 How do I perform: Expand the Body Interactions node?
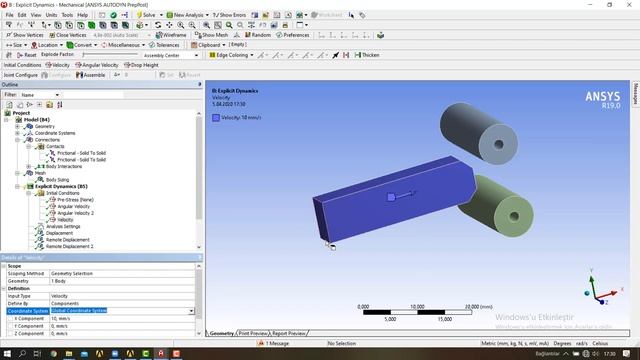pyautogui.click(x=29, y=167)
